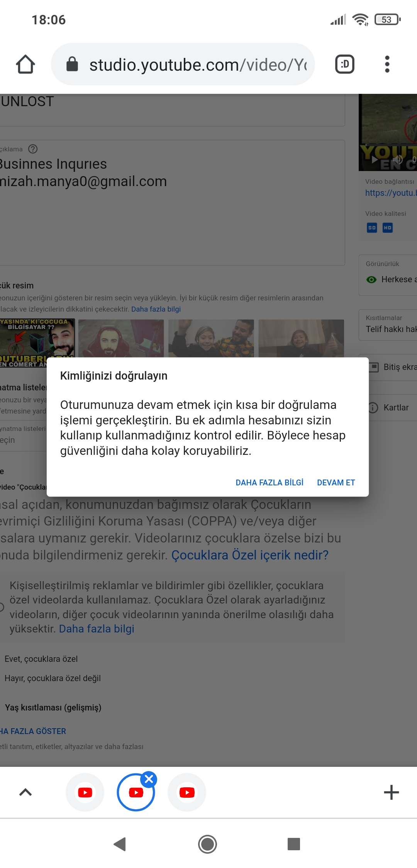
Task: Switch to third YouTube tab icon
Action: (x=187, y=792)
